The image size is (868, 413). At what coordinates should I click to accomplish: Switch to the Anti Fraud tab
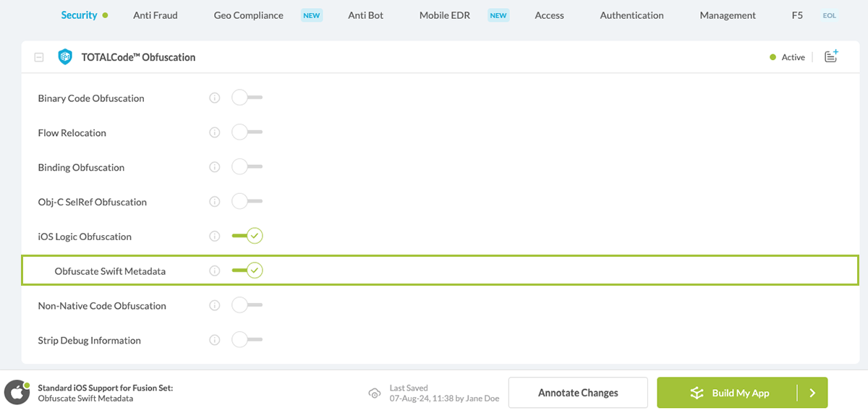155,15
